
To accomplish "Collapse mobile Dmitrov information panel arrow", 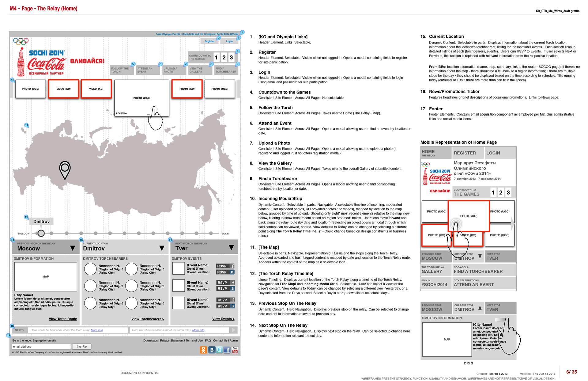I will click(x=480, y=308).
